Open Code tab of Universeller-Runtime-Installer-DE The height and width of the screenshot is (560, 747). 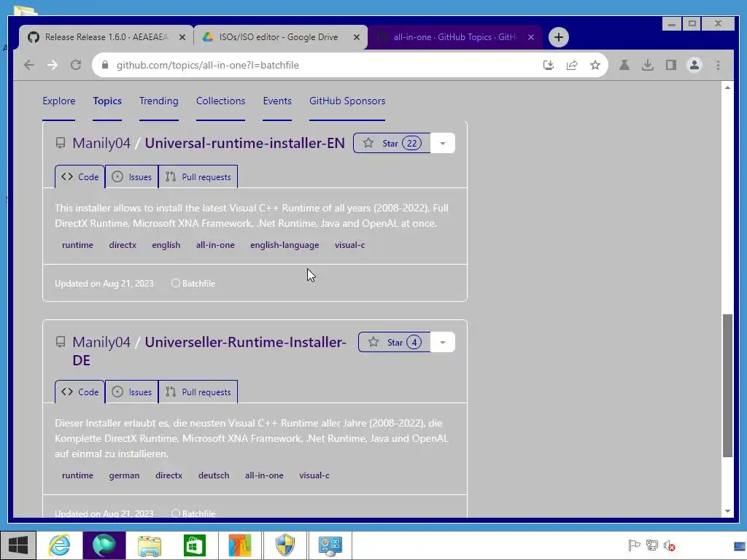(x=80, y=392)
